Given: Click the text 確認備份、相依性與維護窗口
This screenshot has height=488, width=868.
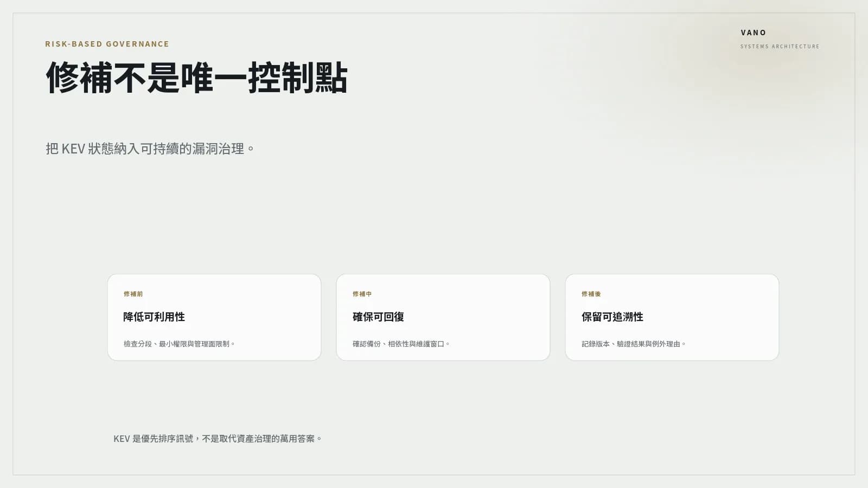Looking at the screenshot, I should coord(401,344).
